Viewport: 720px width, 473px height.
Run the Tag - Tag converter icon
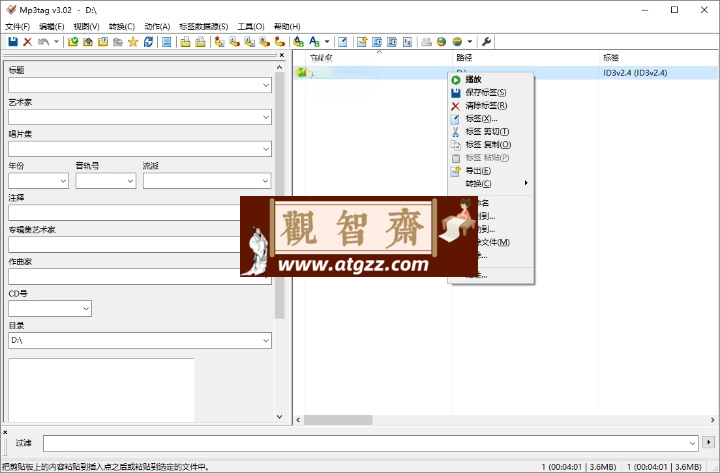coord(279,42)
